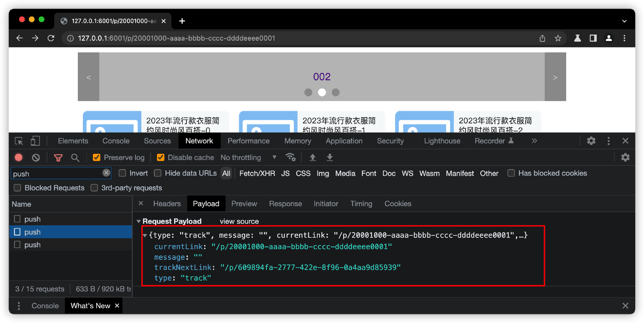644x323 pixels.
Task: Click the import HAR file upload arrow
Action: [x=313, y=157]
